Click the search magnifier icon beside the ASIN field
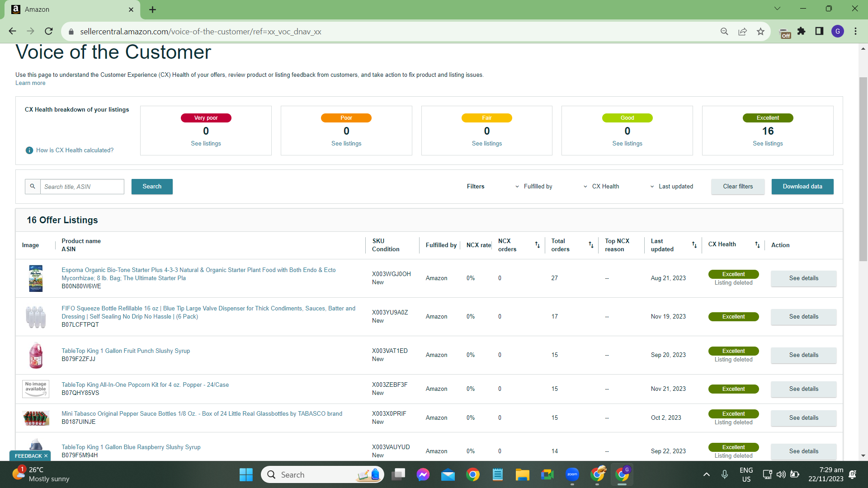The height and width of the screenshot is (488, 868). [x=33, y=187]
